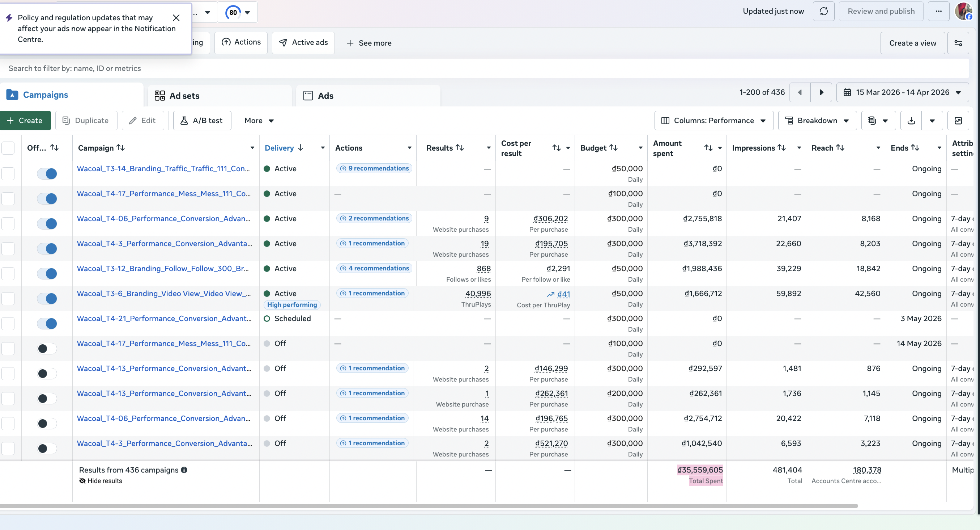Click the export download icon

pyautogui.click(x=911, y=121)
